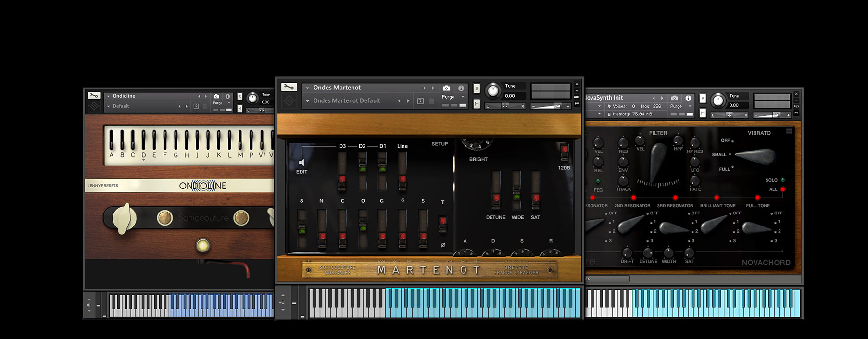Select the next Ondes Martenot Default snapshot

tap(408, 101)
